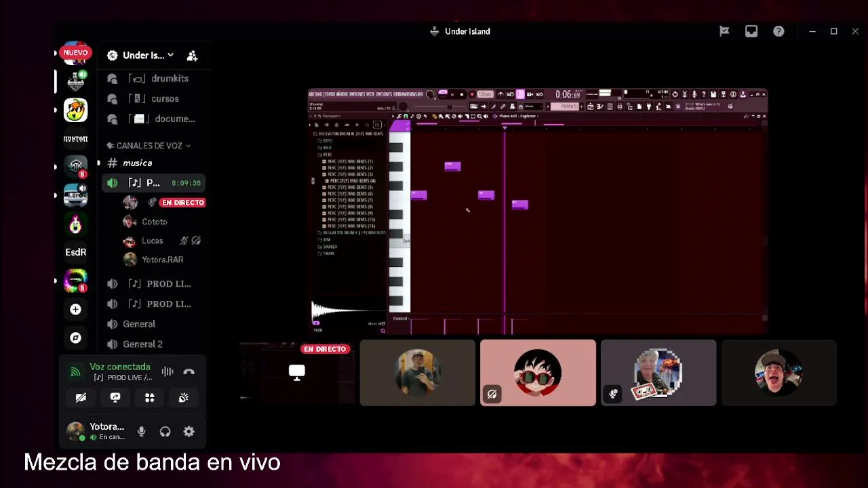868x488 pixels.
Task: Click the FL Studio record button in stream
Action: [x=472, y=94]
